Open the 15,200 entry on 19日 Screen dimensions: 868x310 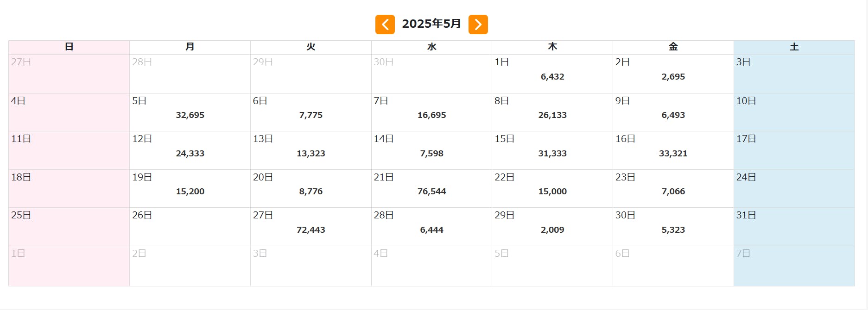pos(190,192)
